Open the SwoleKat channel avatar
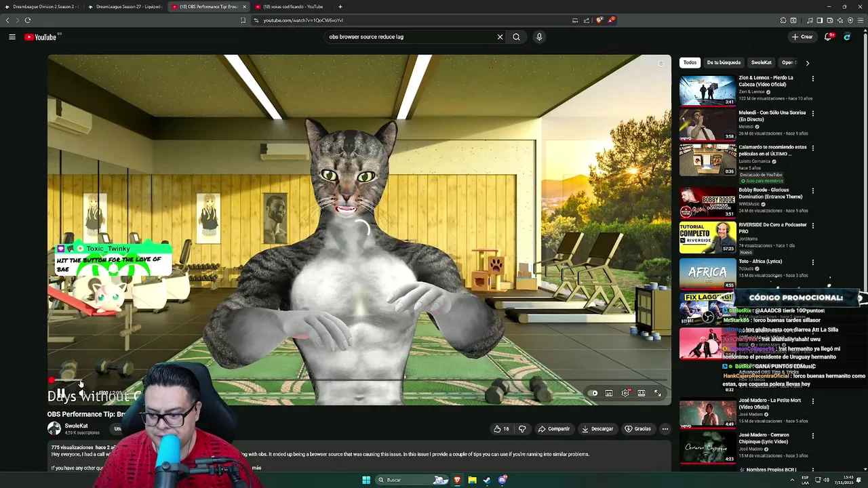 tap(54, 428)
